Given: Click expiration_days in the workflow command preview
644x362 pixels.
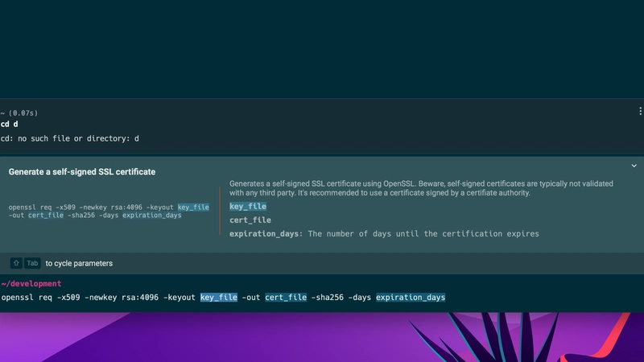Looking at the screenshot, I should (x=151, y=215).
